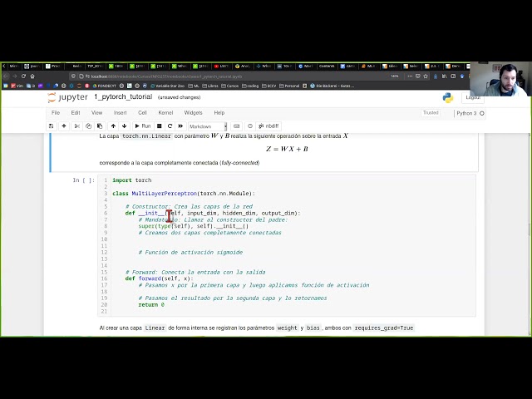Switch to the YouTube browser tab

click(x=221, y=66)
